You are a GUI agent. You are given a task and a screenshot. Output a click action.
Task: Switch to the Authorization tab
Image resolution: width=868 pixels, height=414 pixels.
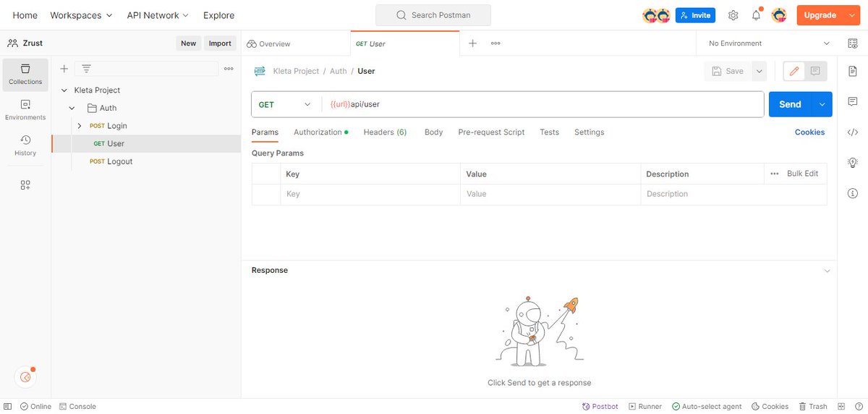[320, 132]
